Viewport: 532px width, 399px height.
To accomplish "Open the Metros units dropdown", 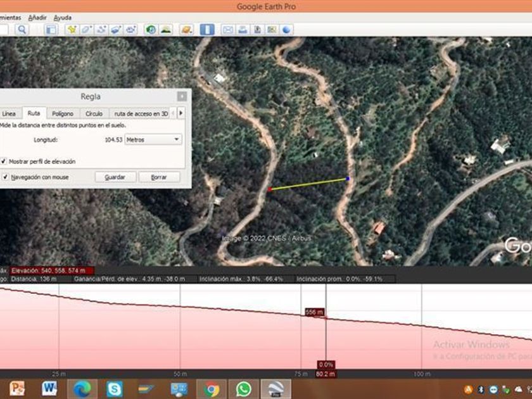I will (154, 139).
